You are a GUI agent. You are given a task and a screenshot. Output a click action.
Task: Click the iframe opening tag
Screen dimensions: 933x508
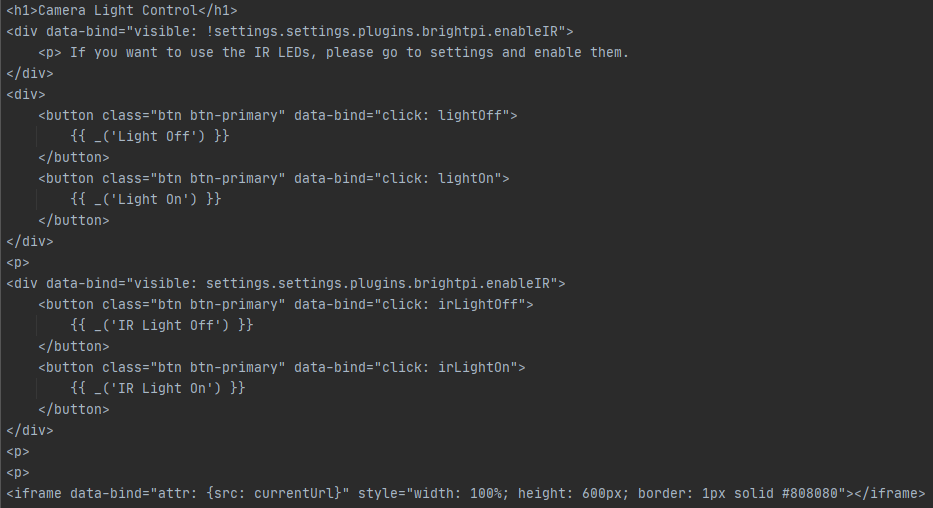point(34,494)
